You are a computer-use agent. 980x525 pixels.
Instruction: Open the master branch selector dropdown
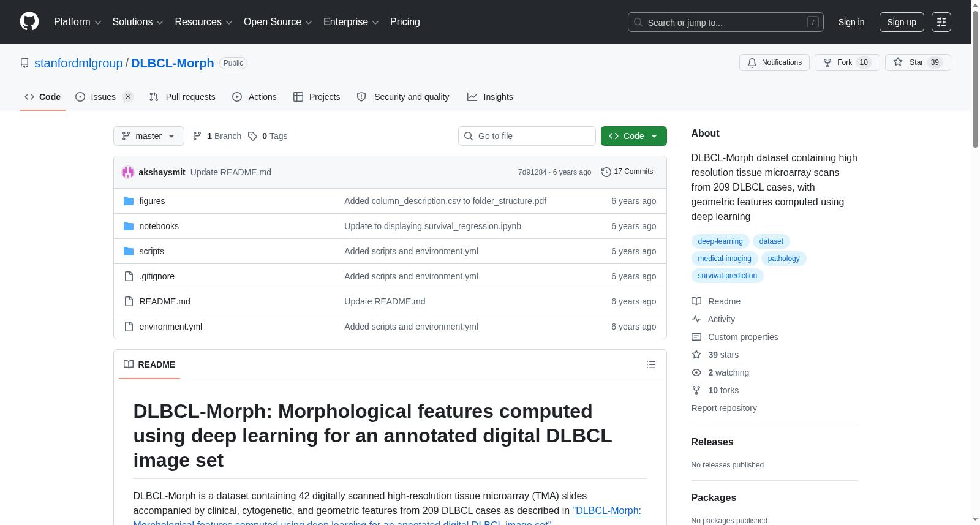[149, 136]
